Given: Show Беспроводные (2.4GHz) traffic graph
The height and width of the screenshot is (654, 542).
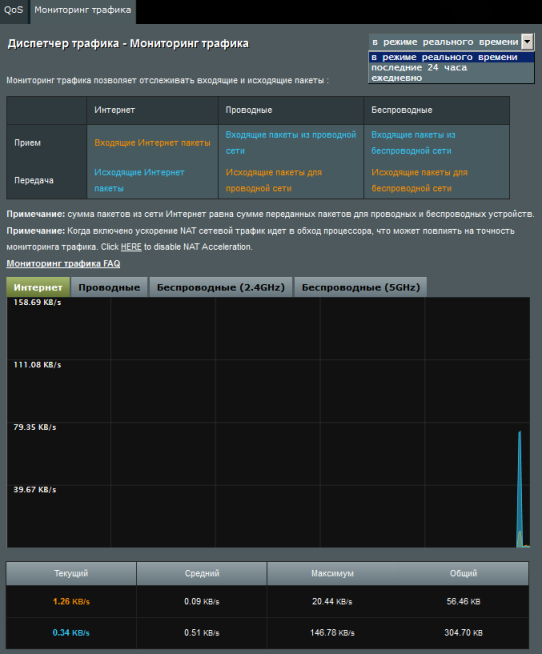Looking at the screenshot, I should click(x=221, y=287).
